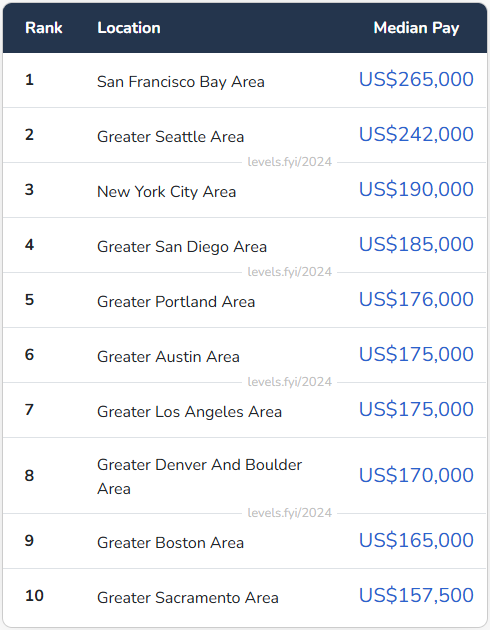
Task: Click the US$190,000 pay figure
Action: 416,190
